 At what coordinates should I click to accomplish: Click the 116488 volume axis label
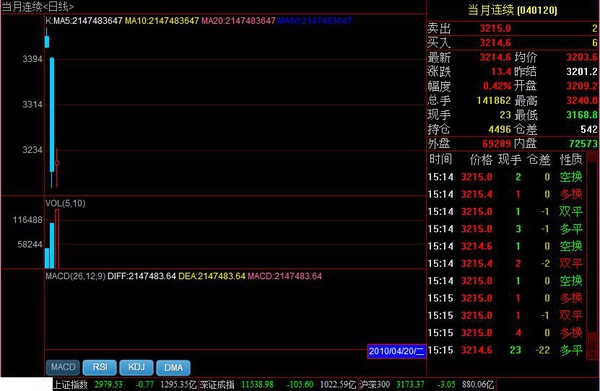[x=28, y=220]
